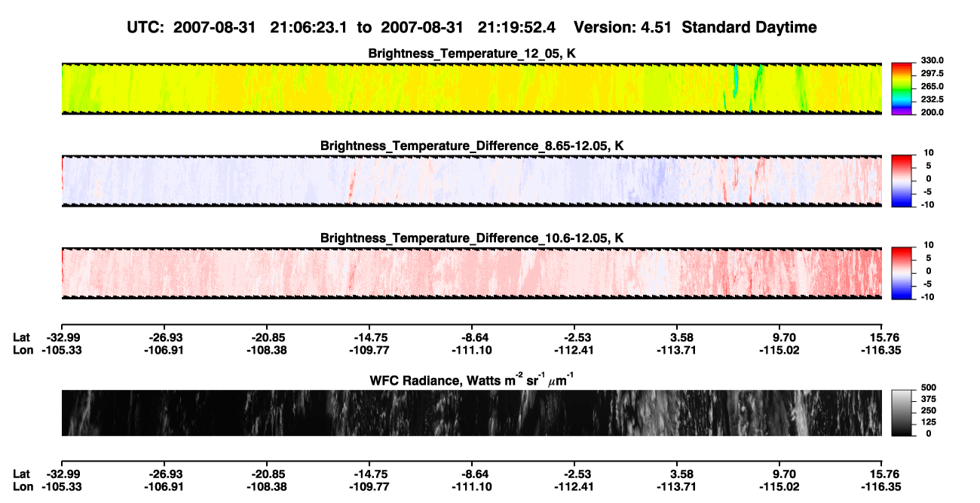Click the '250' tick on WFC colorbar
980x503 pixels.
click(x=929, y=410)
